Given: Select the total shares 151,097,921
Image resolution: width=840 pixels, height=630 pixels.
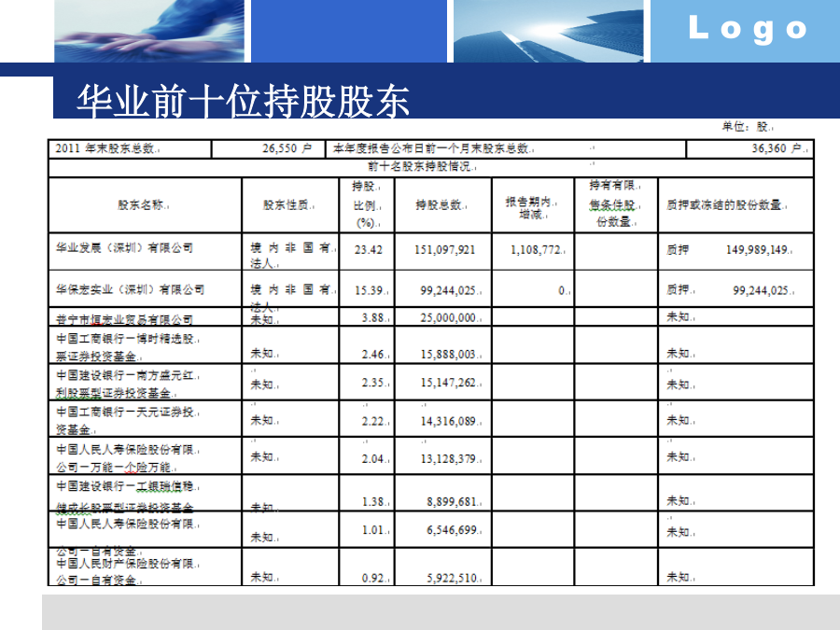Looking at the screenshot, I should [x=444, y=249].
